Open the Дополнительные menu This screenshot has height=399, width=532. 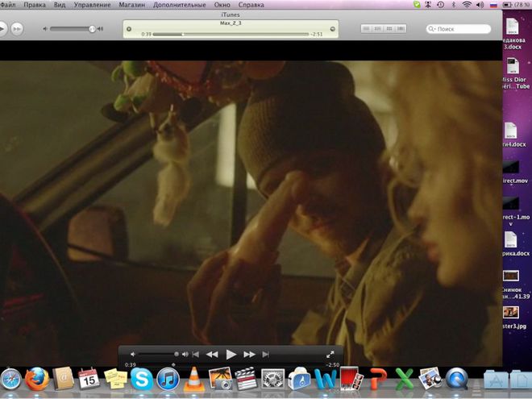(x=179, y=5)
